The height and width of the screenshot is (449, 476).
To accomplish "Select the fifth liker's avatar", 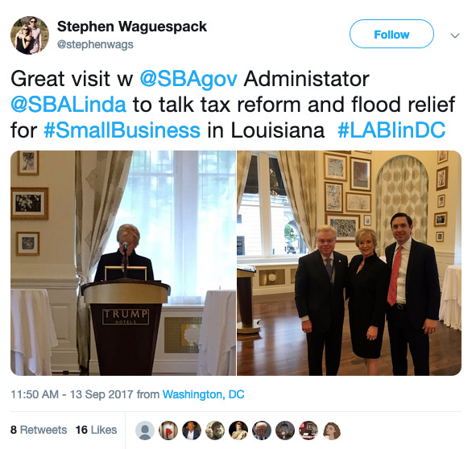I will pos(238,430).
